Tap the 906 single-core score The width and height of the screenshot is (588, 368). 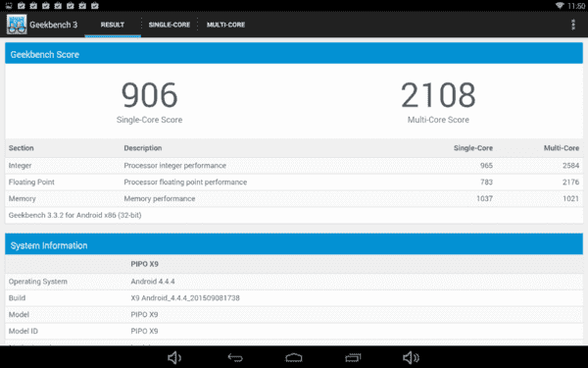[149, 95]
